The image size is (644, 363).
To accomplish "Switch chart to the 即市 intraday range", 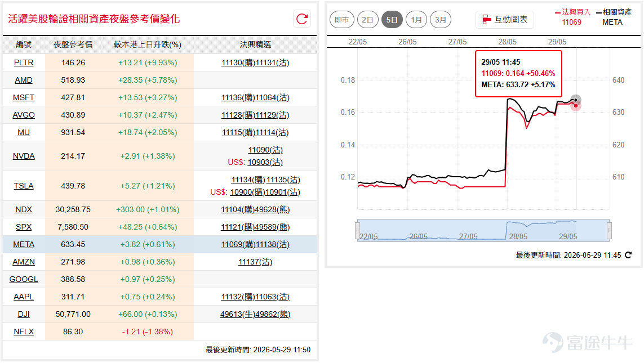I will pos(341,20).
